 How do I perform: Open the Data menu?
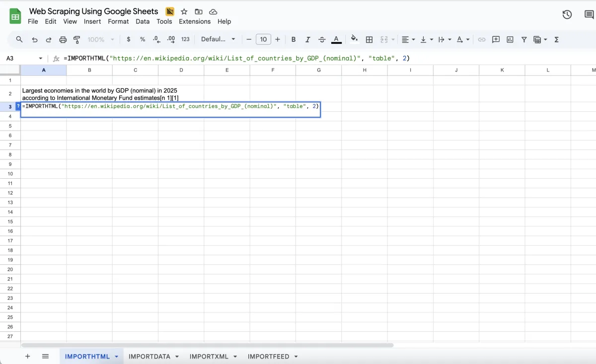[x=143, y=21]
